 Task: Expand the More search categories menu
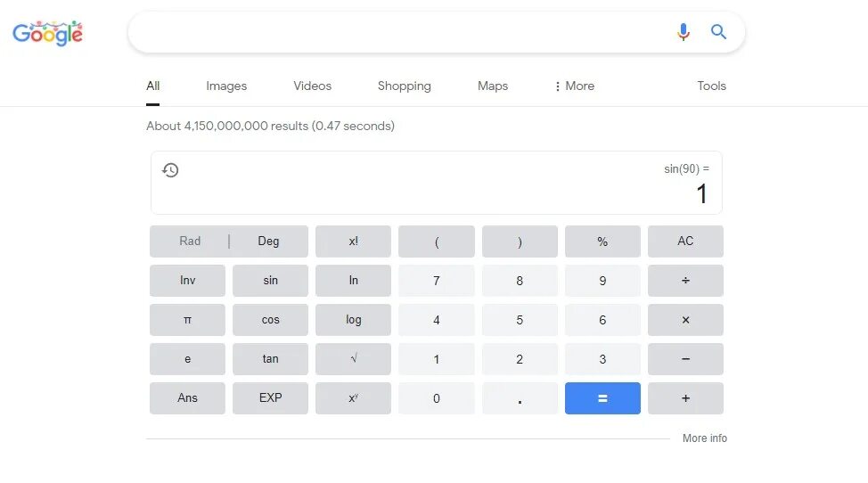tap(574, 86)
